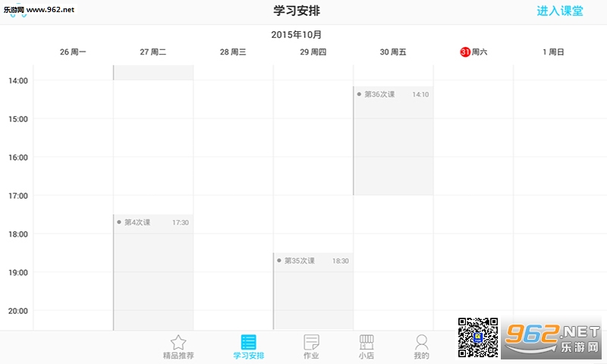Viewport: 607px width, 364px height.
Task: Select day header 28 周三
Action: 233,52
